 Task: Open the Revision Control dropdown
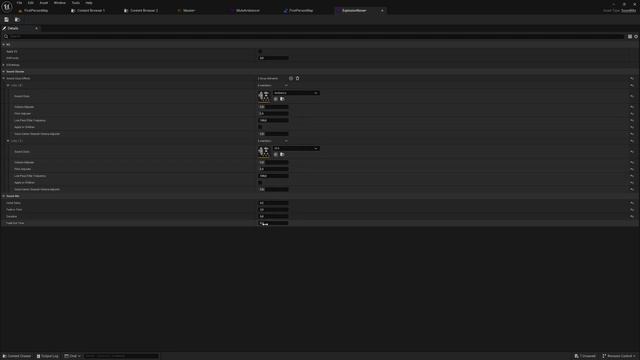click(619, 356)
